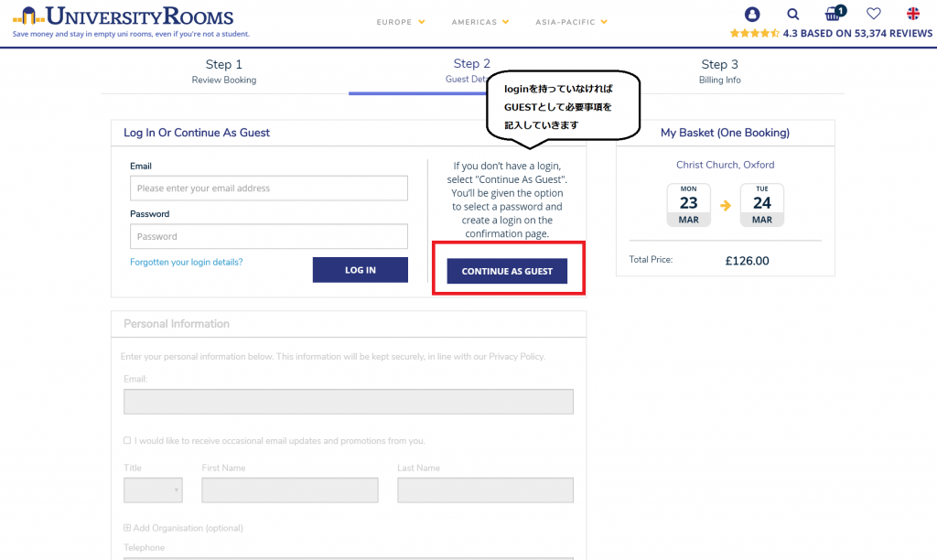Open the user account icon
The width and height of the screenshot is (937, 560).
(752, 14)
